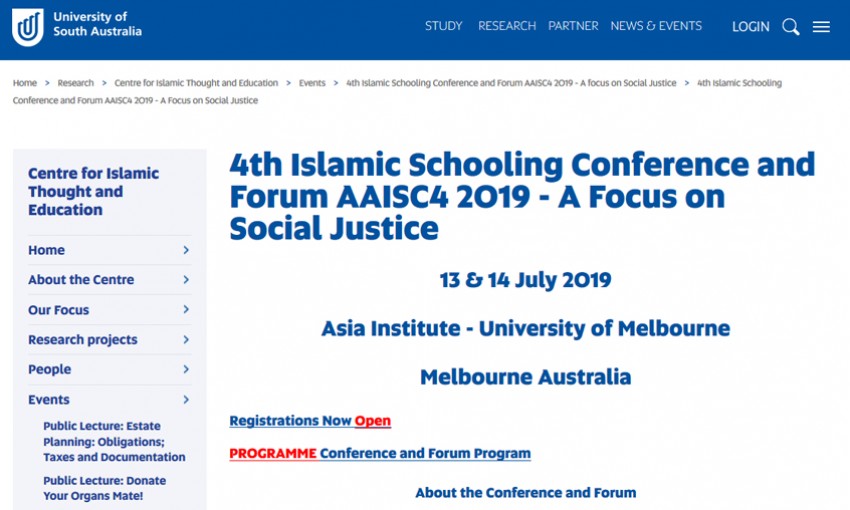
Task: Select Partner in the top navigation
Action: pos(573,26)
